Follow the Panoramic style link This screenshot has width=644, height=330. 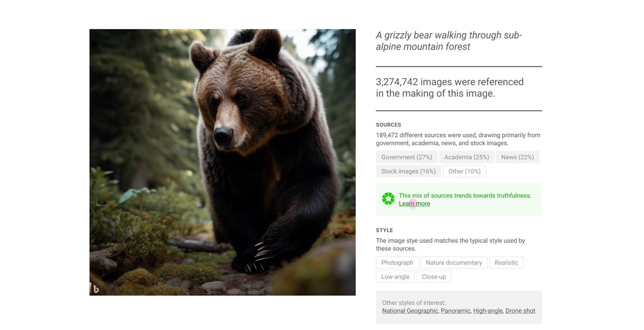click(456, 311)
